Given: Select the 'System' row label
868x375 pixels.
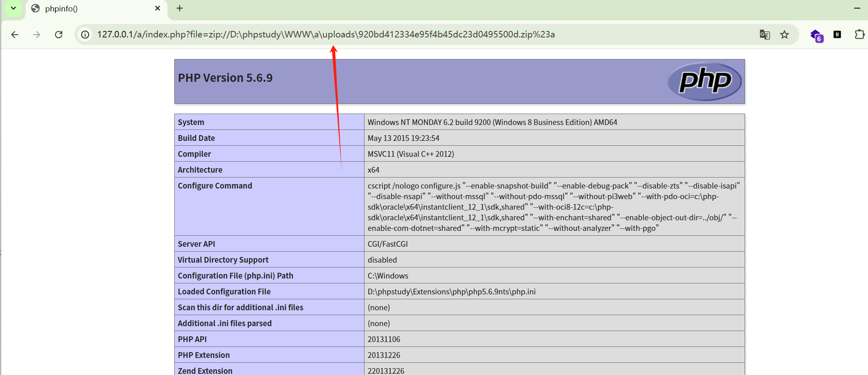Looking at the screenshot, I should 191,122.
